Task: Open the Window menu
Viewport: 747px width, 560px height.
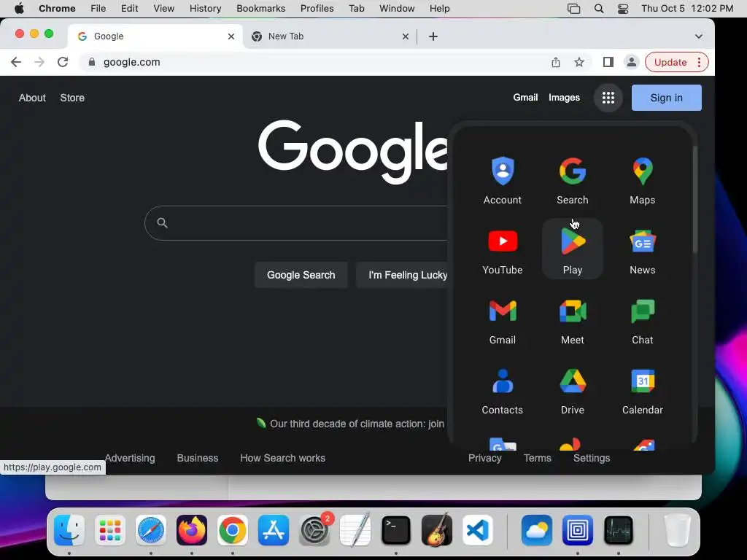Action: (x=397, y=9)
